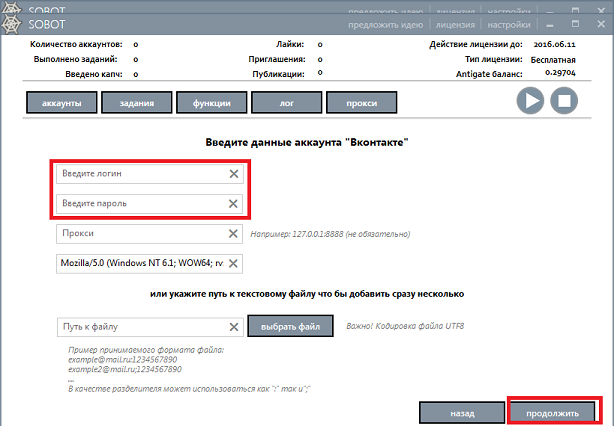Click the продолжить button
This screenshot has height=426, width=614.
[x=555, y=412]
